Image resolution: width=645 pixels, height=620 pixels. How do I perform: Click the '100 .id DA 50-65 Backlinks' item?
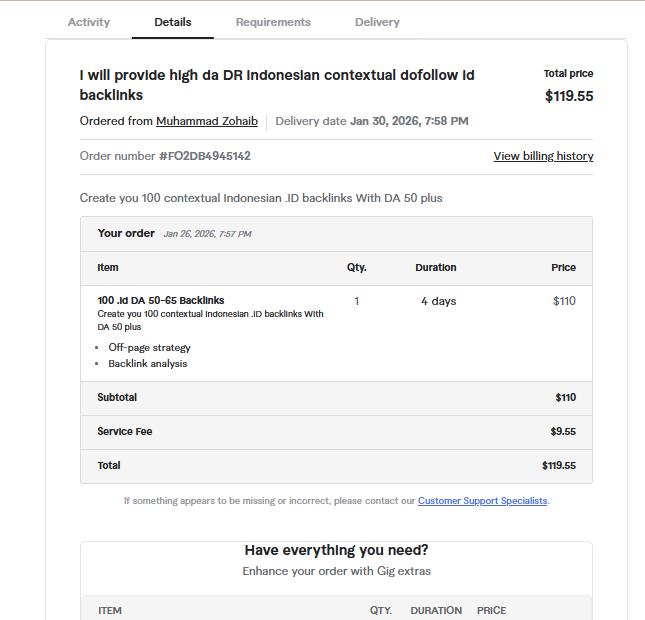coord(161,300)
